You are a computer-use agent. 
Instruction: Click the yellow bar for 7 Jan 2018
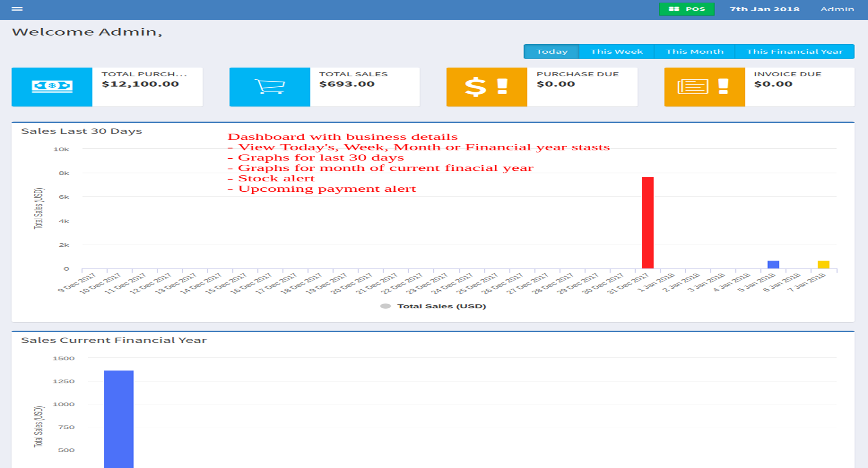point(823,265)
